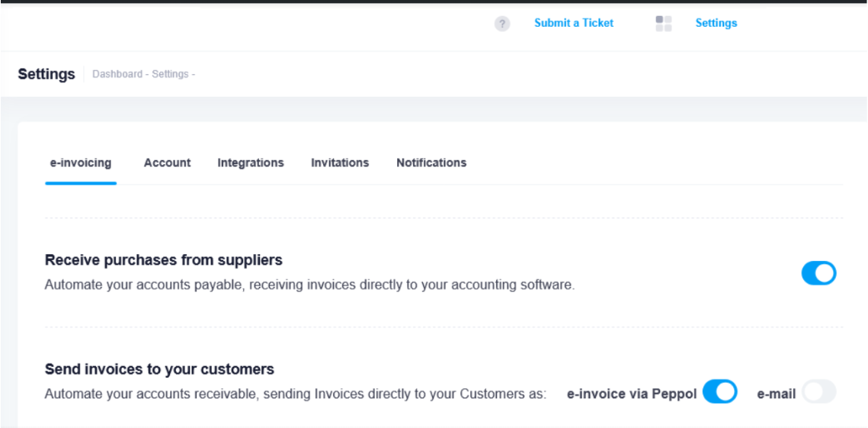The image size is (868, 428).
Task: Click the grid apps icon beside Settings
Action: 663,24
